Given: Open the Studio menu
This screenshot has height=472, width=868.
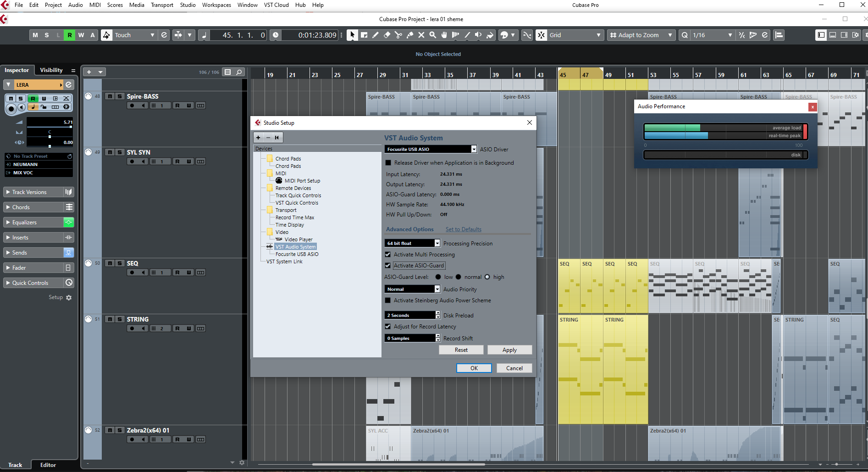Looking at the screenshot, I should pyautogui.click(x=188, y=5).
